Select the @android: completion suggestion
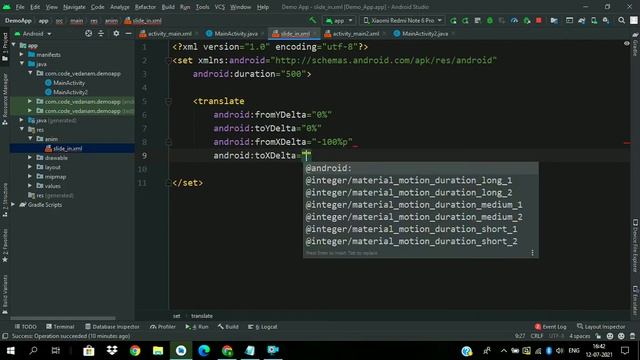 pyautogui.click(x=420, y=168)
